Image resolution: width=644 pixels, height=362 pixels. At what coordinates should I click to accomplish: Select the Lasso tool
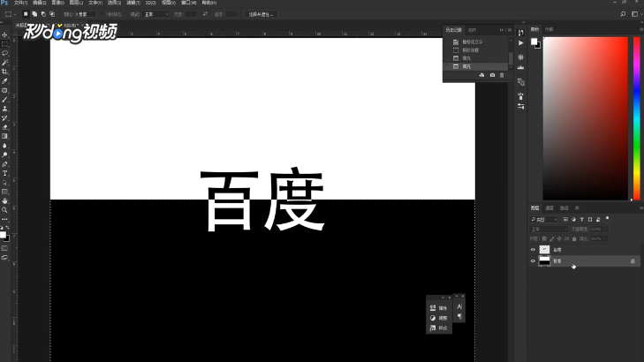(x=5, y=53)
